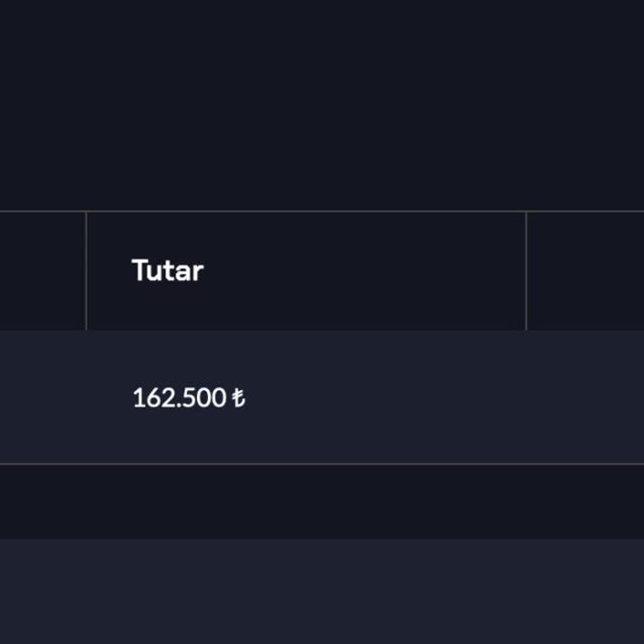Image resolution: width=644 pixels, height=644 pixels.
Task: Click the empty header cell left of Tutar
Action: (x=42, y=271)
